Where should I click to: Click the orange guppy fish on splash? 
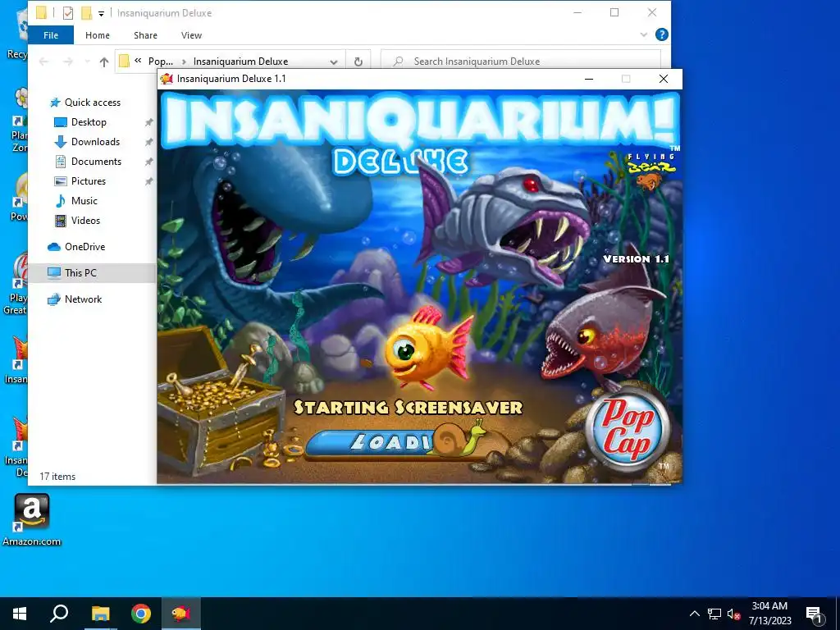(428, 349)
